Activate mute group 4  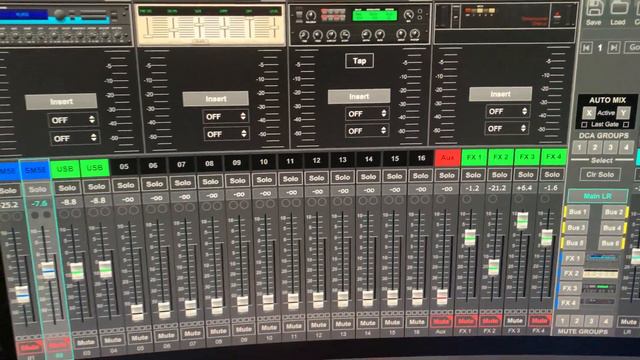tap(605, 321)
